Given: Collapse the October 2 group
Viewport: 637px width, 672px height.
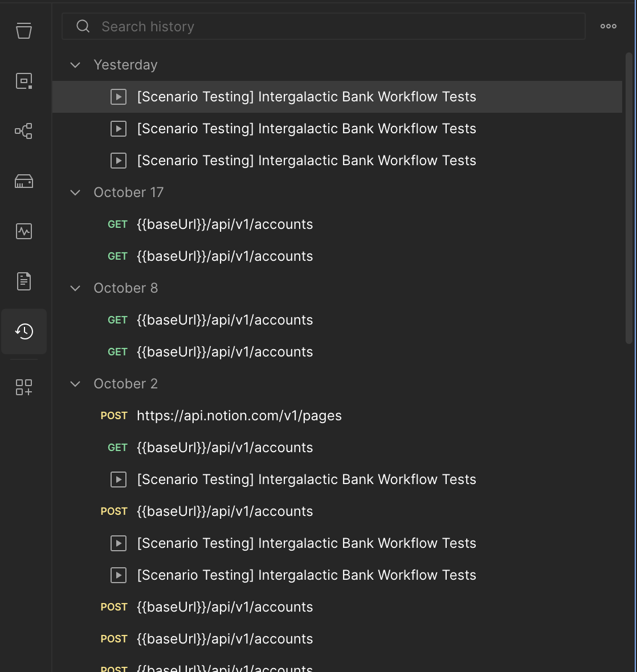Looking at the screenshot, I should tap(75, 384).
